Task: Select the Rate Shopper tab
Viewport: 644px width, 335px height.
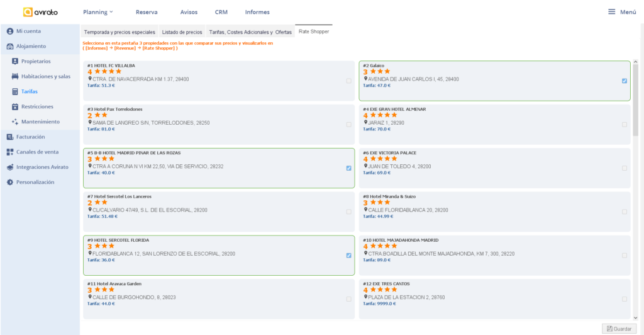Action: 314,31
